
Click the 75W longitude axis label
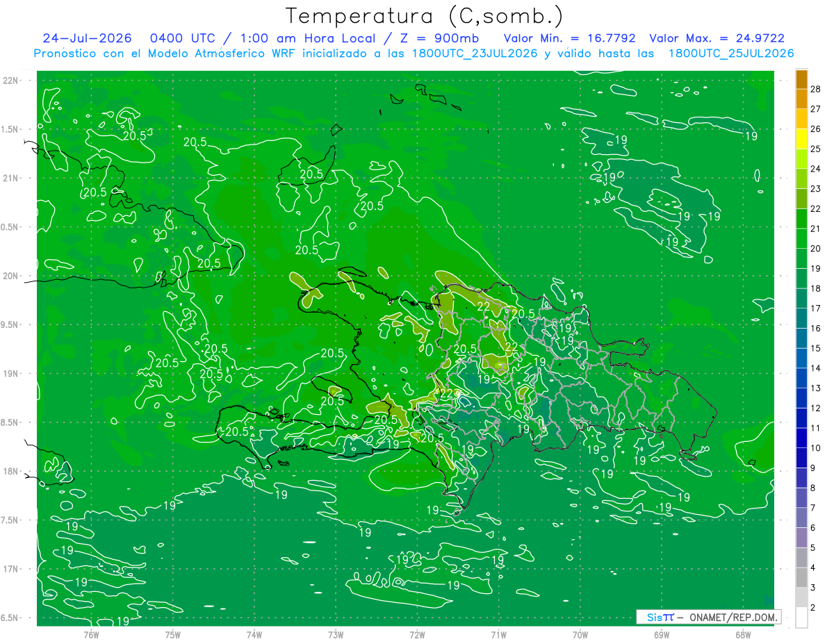[172, 635]
